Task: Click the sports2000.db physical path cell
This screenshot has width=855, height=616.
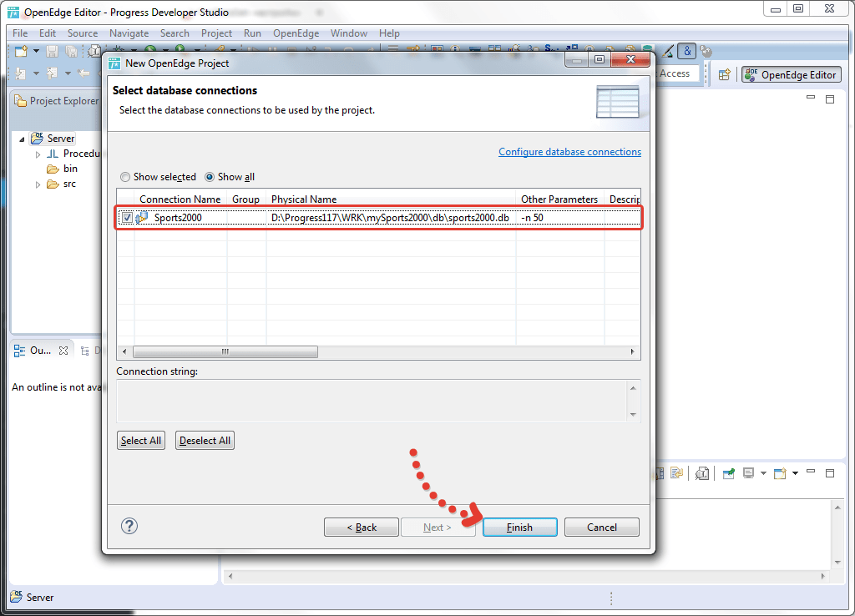Action: [x=391, y=218]
